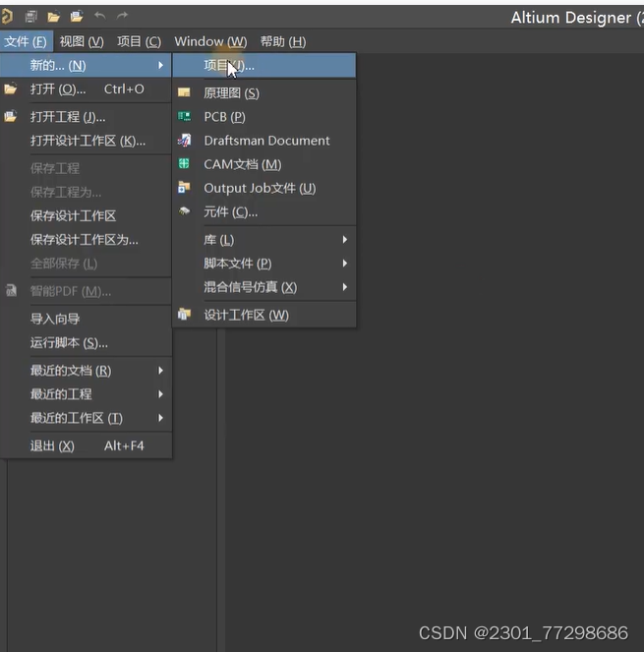Create a new Draftsman Document
The height and width of the screenshot is (652, 644).
[264, 141]
